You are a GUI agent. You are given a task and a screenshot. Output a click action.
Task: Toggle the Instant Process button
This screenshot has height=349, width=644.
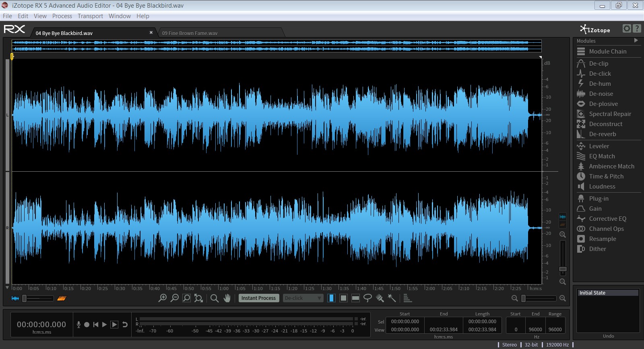tap(259, 298)
